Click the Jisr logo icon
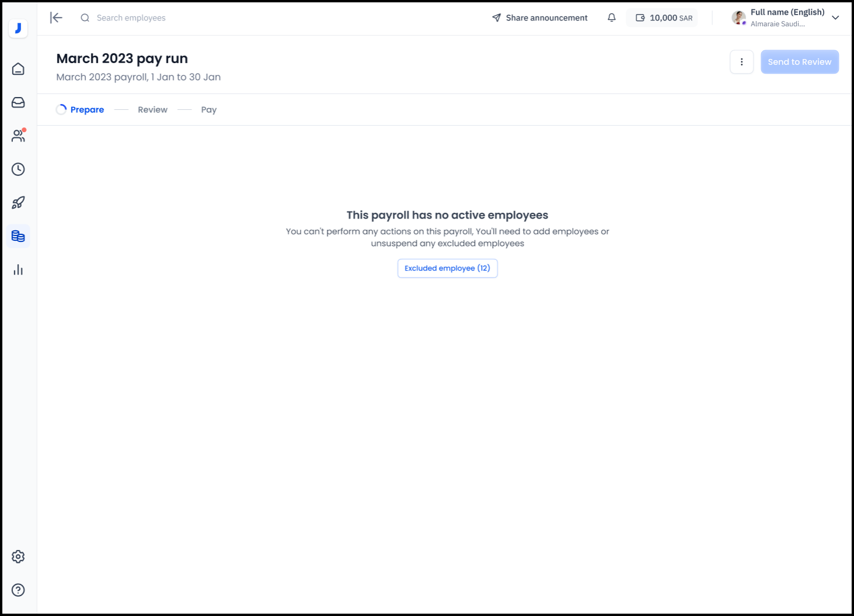The image size is (854, 616). pyautogui.click(x=18, y=28)
